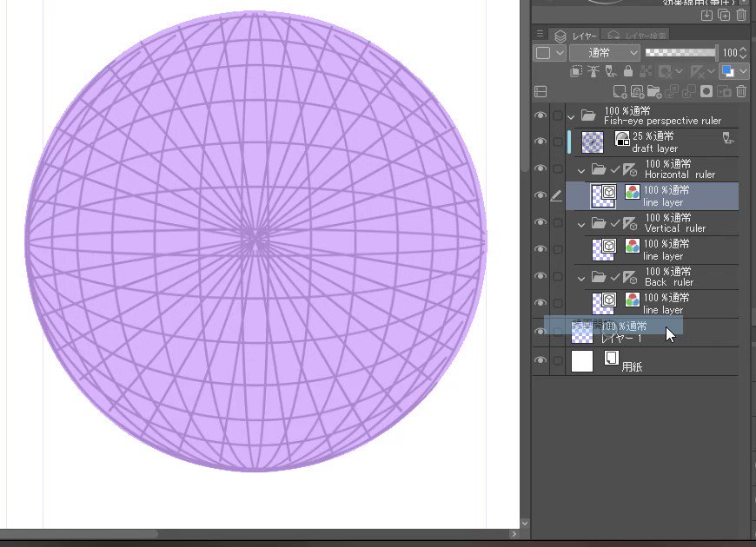Click the two-pane layer view icon
756x547 pixels.
541,91
